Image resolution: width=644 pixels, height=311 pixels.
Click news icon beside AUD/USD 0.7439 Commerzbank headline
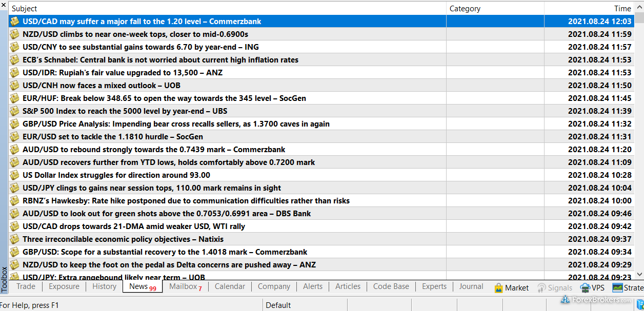pyautogui.click(x=14, y=150)
